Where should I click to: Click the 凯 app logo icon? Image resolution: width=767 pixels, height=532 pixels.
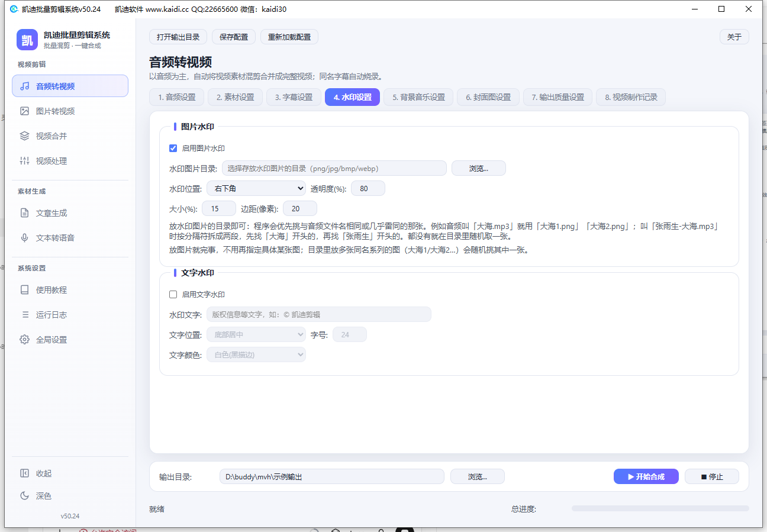(x=27, y=40)
